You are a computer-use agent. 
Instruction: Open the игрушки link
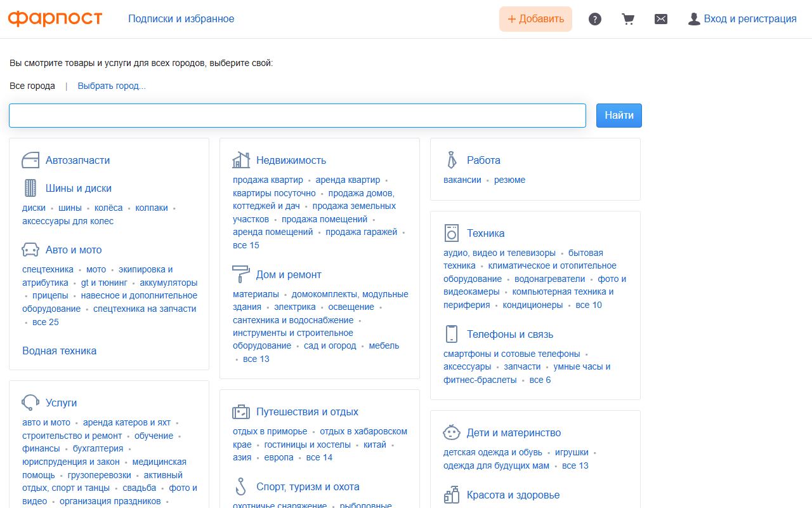pos(572,452)
